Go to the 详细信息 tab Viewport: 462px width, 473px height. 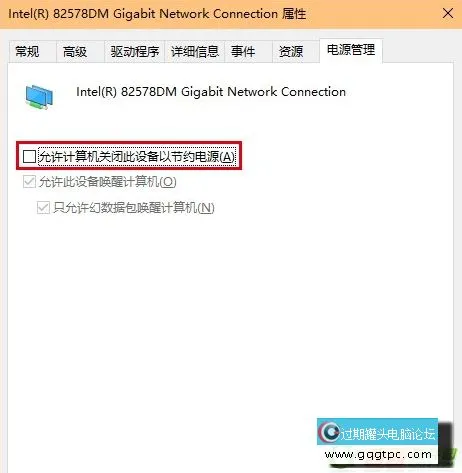tap(195, 52)
